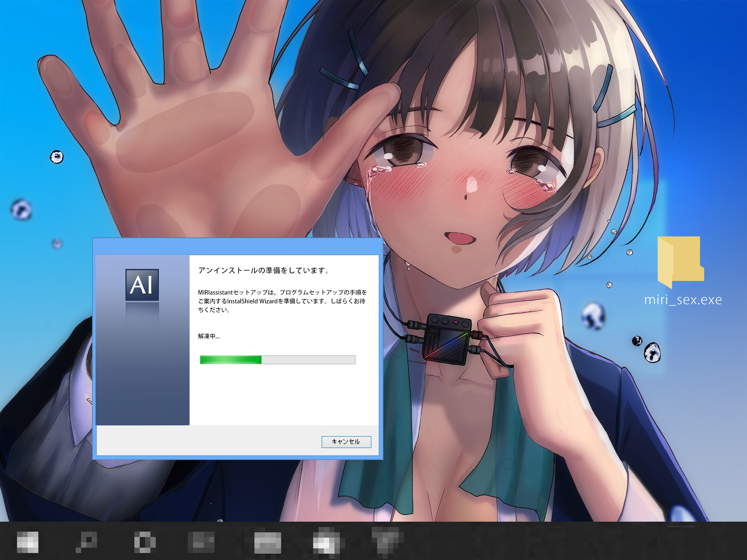Click the Cortana circle icon on taskbar
The height and width of the screenshot is (560, 747).
[145, 542]
